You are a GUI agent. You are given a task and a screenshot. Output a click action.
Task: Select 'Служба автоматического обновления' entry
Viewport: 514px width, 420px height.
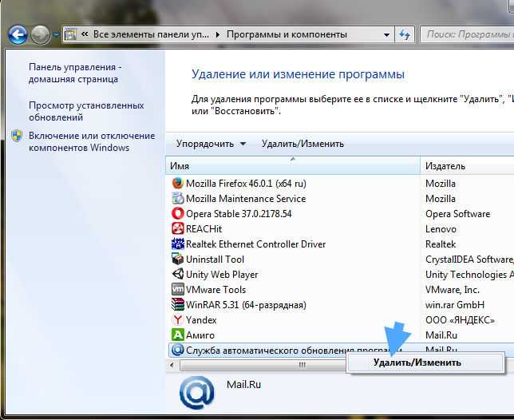(294, 351)
